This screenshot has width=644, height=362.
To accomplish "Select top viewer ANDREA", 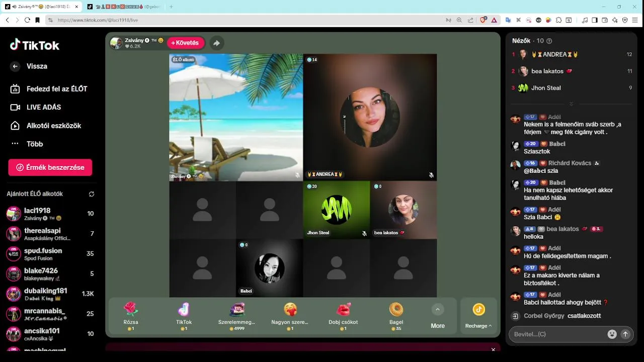I will coord(572,54).
